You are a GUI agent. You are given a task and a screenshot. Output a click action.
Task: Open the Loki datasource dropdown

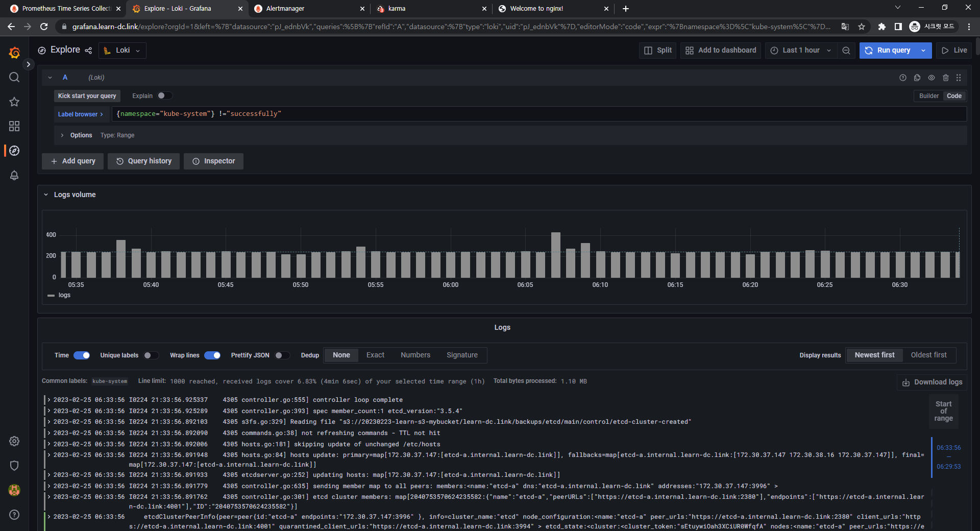point(122,51)
